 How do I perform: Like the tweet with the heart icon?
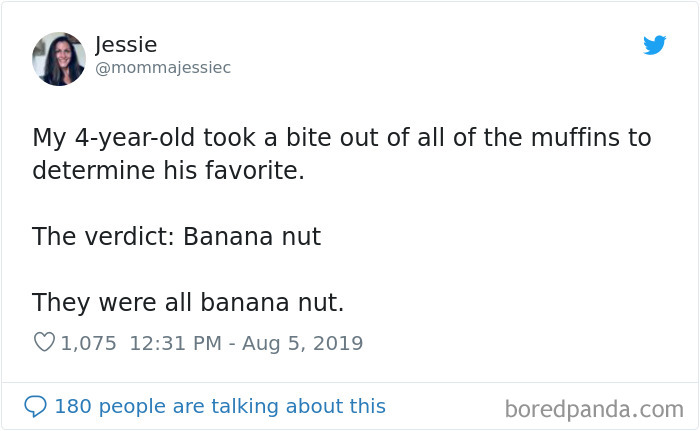click(x=44, y=343)
